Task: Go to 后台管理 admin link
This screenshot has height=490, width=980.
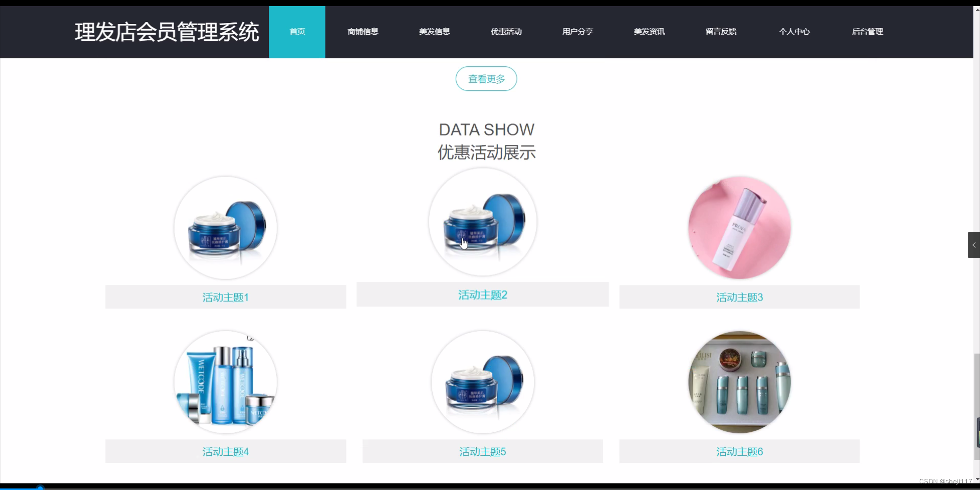Action: click(x=867, y=32)
